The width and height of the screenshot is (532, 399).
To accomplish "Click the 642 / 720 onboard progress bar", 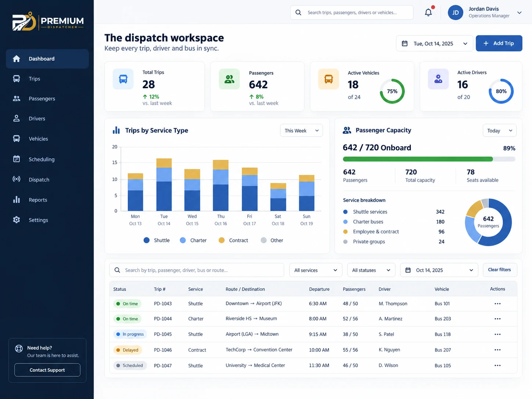I will [429, 159].
